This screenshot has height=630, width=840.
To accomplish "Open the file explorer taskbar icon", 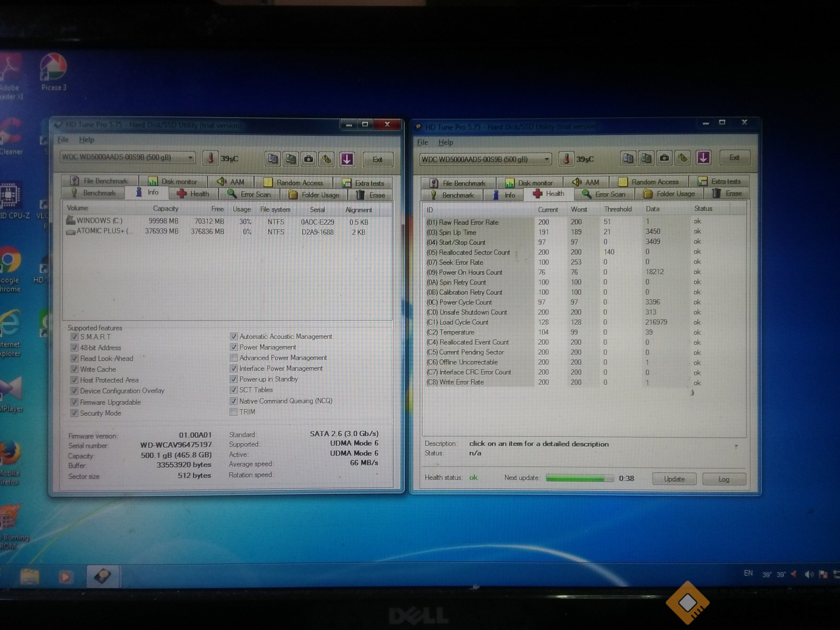I will [30, 576].
